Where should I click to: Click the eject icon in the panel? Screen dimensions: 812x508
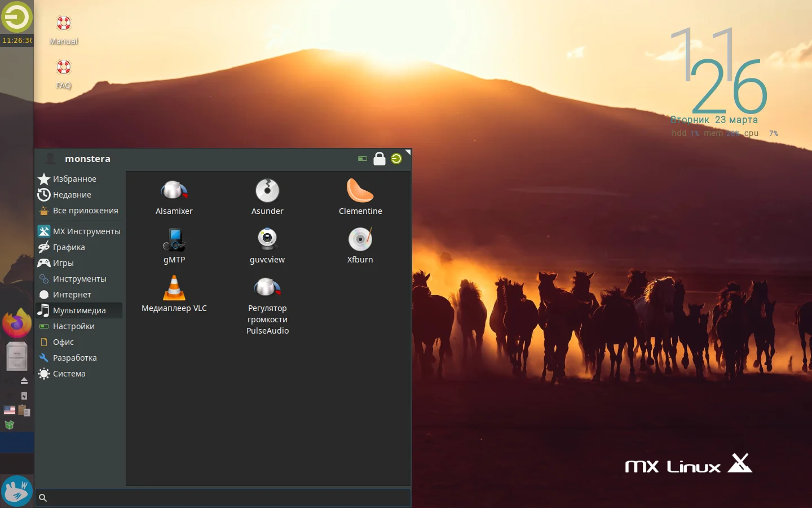coord(24,381)
